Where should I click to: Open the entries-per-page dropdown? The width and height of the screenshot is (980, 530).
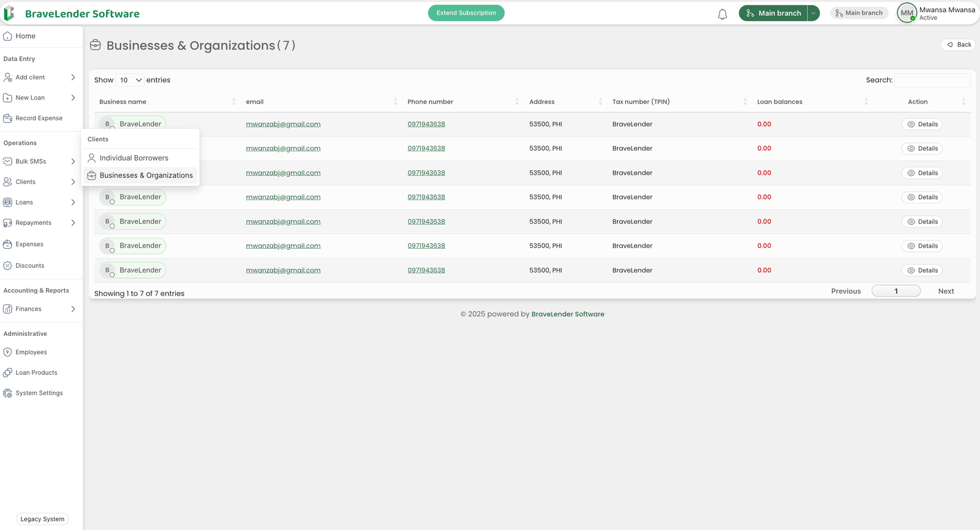point(130,80)
